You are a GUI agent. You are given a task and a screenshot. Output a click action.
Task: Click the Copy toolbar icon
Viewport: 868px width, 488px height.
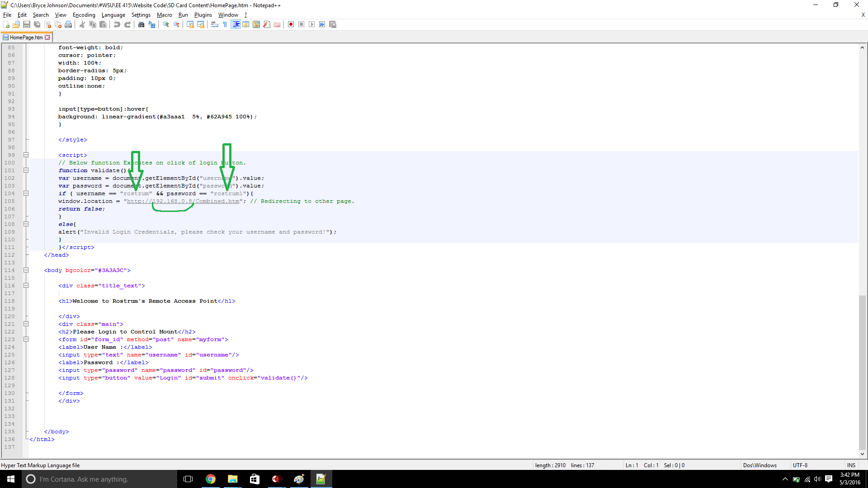[x=93, y=24]
